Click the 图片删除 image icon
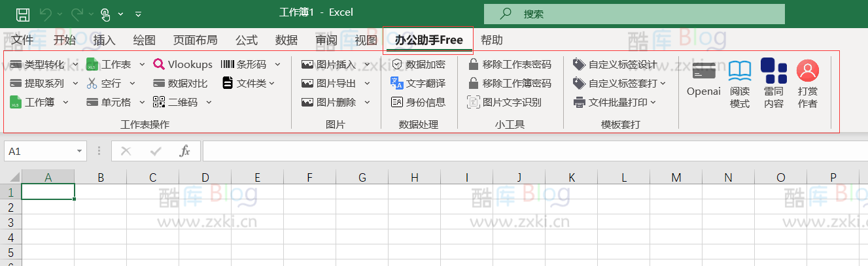Image resolution: width=868 pixels, height=266 pixels. coord(307,102)
